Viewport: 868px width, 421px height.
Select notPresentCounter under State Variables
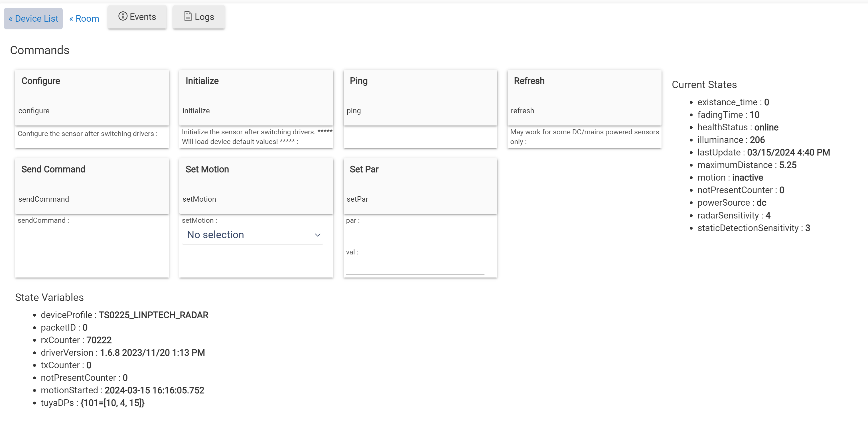(x=84, y=378)
